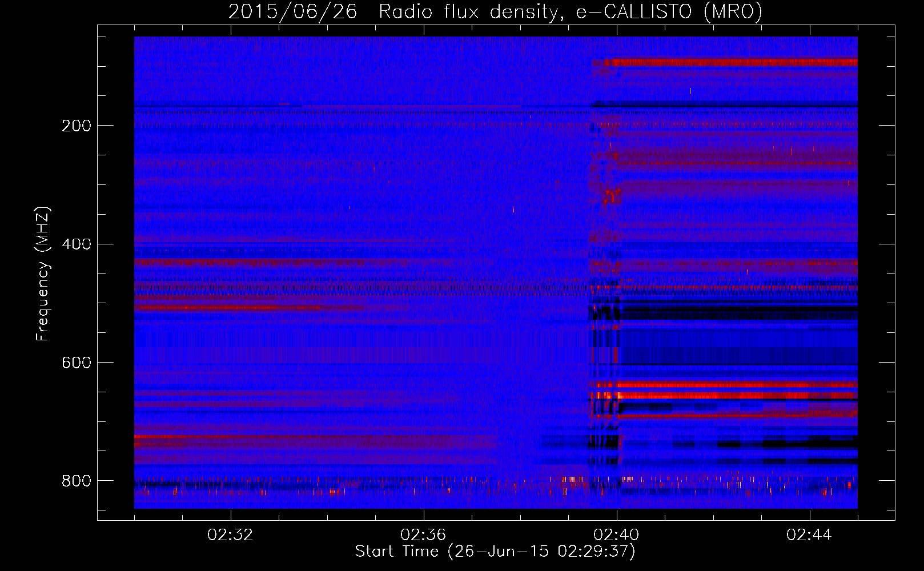Click the 600 frequency tick label
The image size is (924, 571).
(77, 363)
